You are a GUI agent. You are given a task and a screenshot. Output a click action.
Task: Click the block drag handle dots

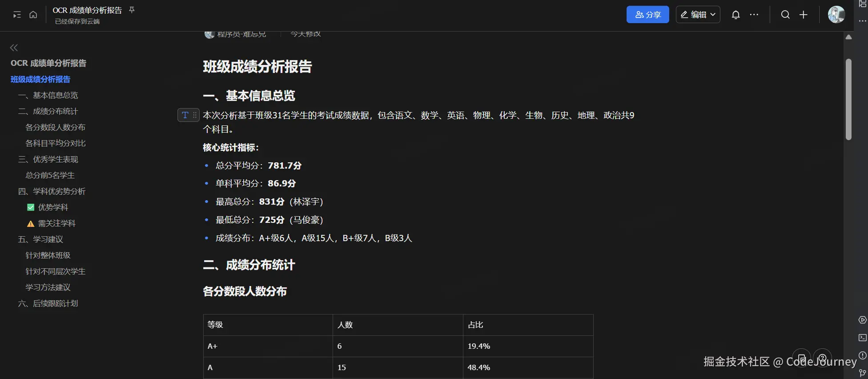[x=195, y=115]
